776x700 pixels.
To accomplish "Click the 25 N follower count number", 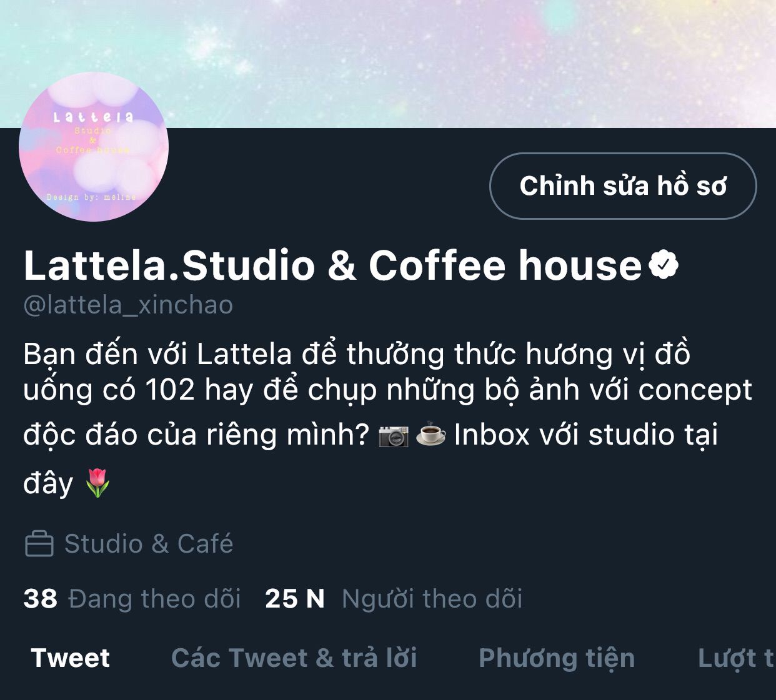I will (295, 599).
